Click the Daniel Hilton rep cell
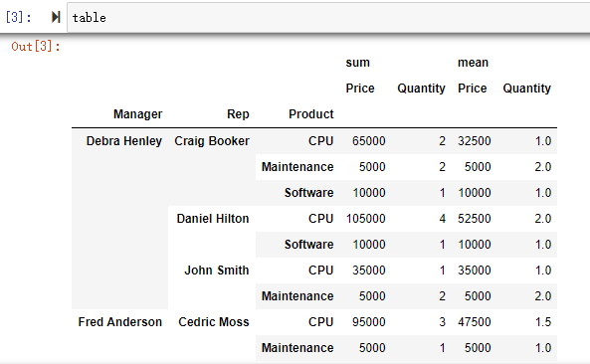Viewport: 590px width, 364px height. pos(213,219)
